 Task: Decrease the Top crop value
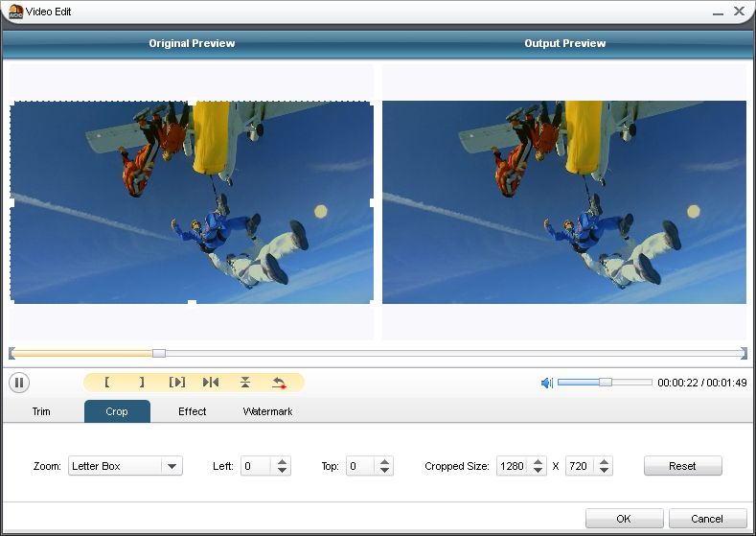point(384,471)
